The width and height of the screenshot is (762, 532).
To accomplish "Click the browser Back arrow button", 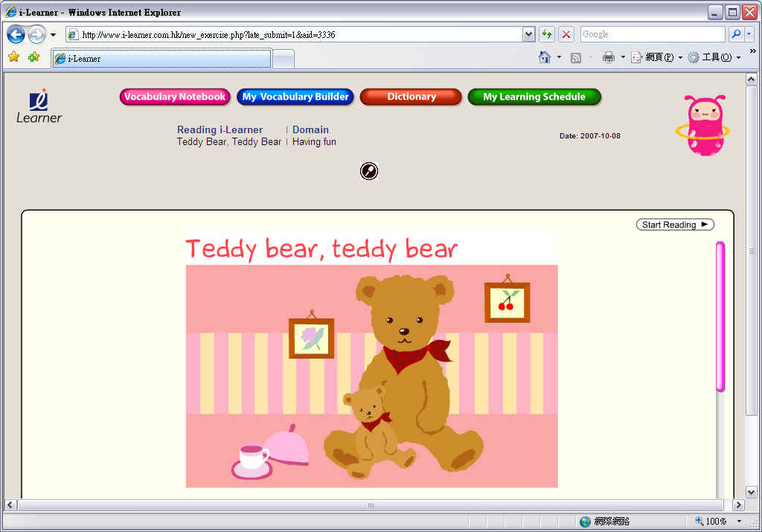I will 16,34.
